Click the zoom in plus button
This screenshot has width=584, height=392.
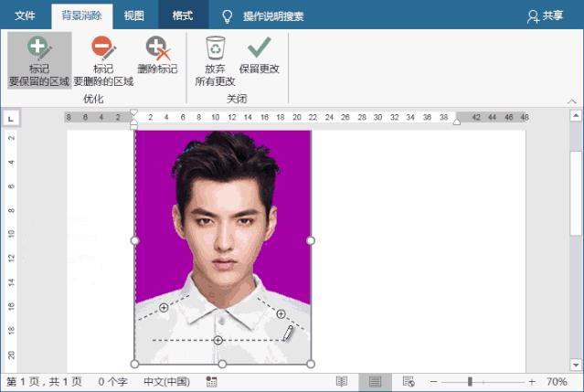tap(532, 381)
